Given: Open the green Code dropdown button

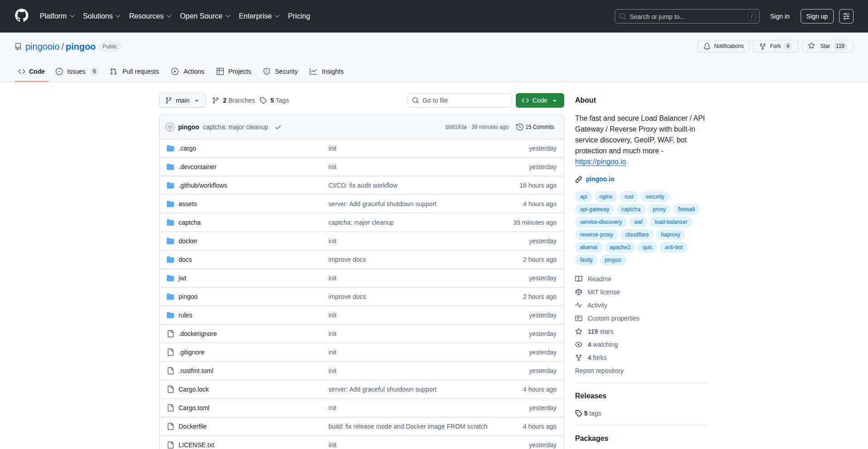Looking at the screenshot, I should (x=540, y=100).
